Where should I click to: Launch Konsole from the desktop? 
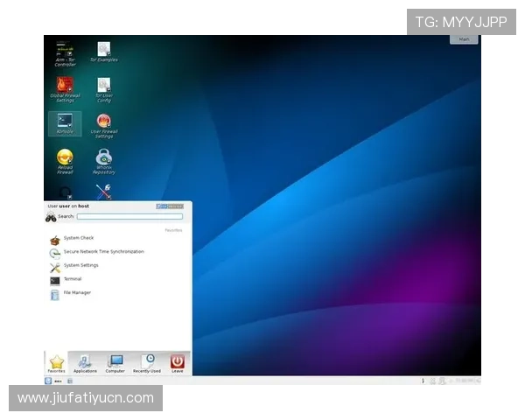point(65,122)
